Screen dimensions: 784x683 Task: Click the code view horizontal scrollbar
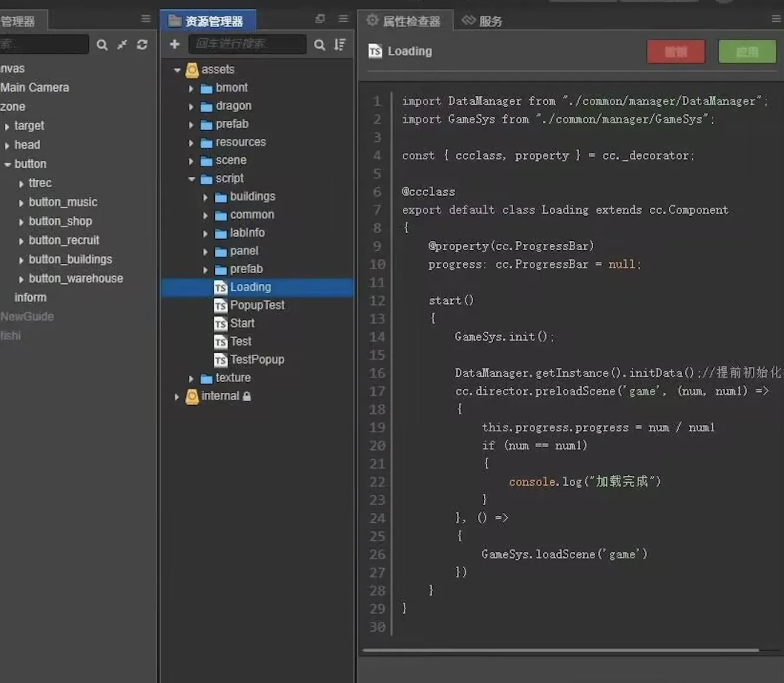point(560,650)
